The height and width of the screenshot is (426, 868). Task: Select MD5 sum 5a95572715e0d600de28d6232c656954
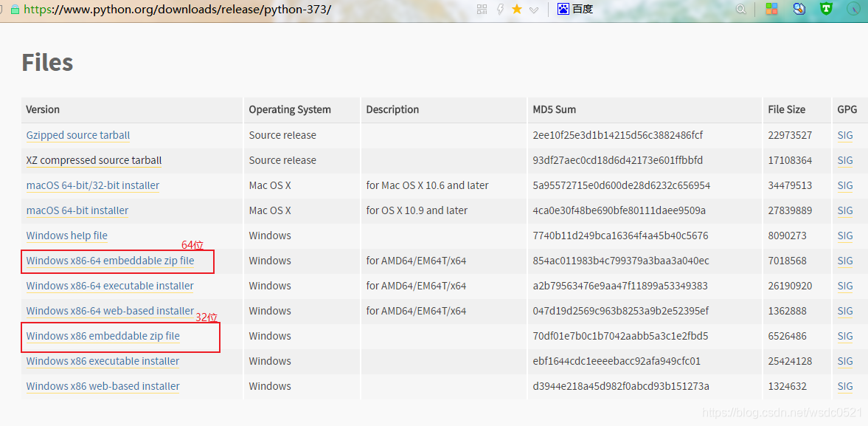621,185
